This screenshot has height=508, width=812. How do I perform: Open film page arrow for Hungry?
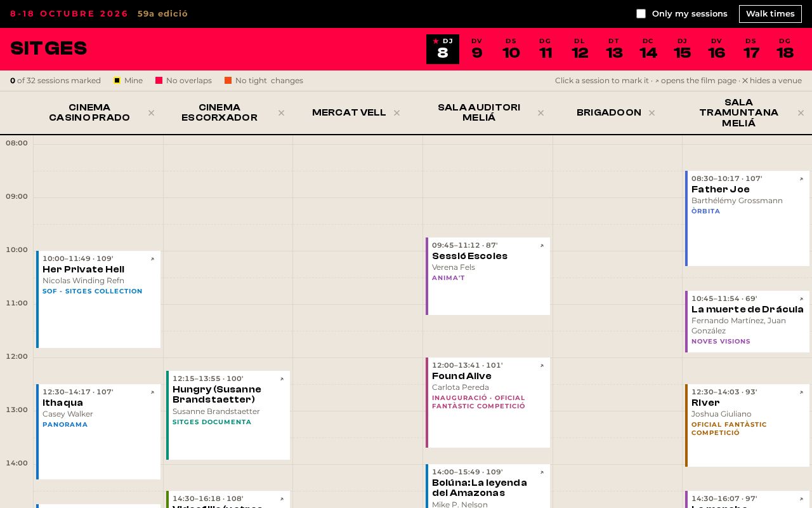point(282,379)
